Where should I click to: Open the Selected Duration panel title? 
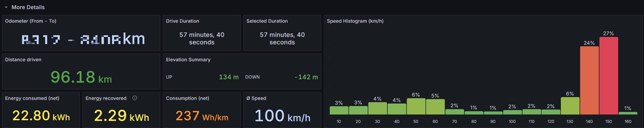click(x=267, y=21)
